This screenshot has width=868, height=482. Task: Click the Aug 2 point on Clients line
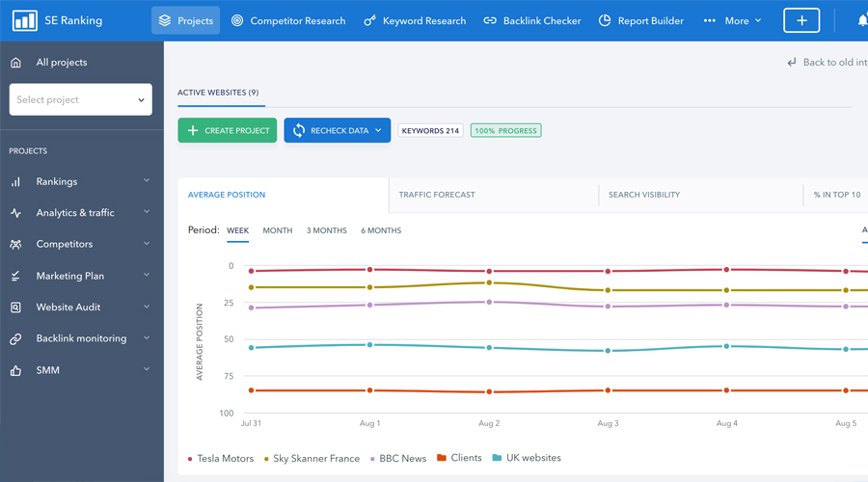click(x=489, y=392)
